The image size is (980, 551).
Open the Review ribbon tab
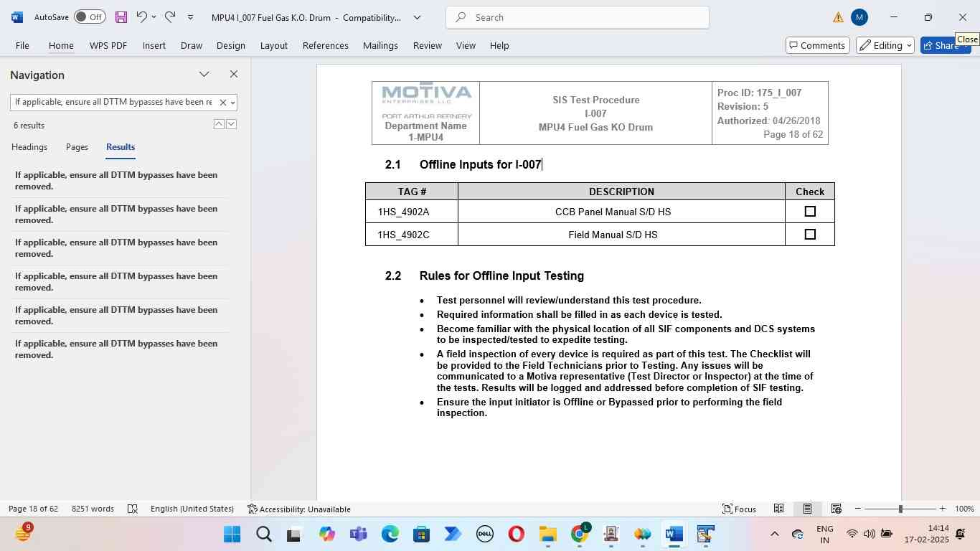tap(427, 45)
